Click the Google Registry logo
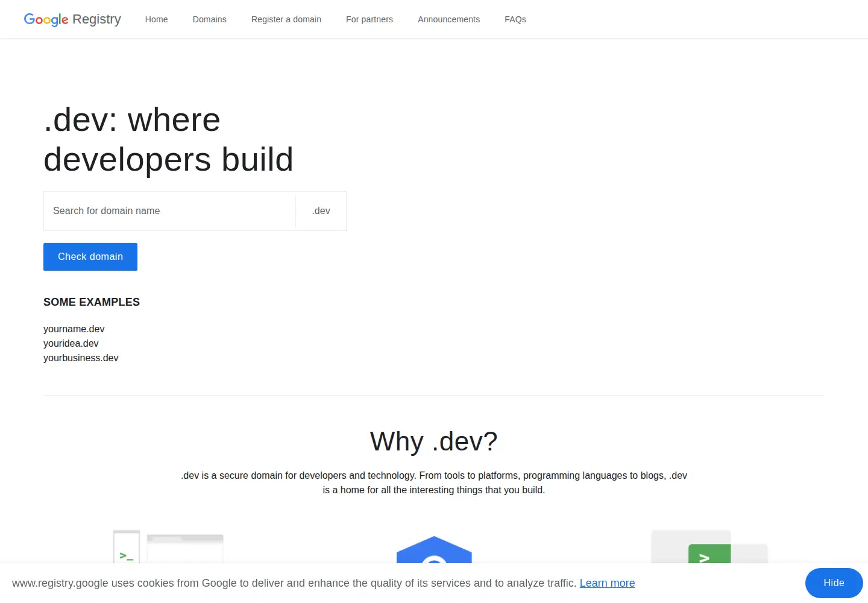 click(x=72, y=19)
